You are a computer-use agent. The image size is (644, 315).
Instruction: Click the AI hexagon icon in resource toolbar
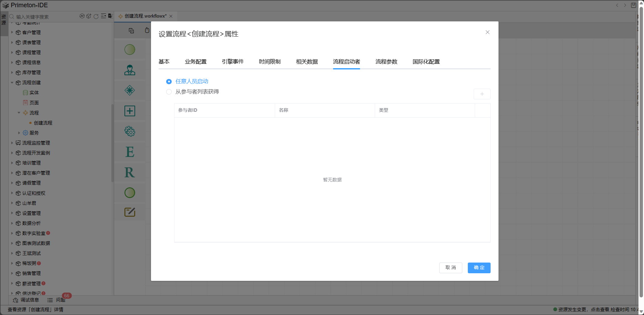coord(82,16)
